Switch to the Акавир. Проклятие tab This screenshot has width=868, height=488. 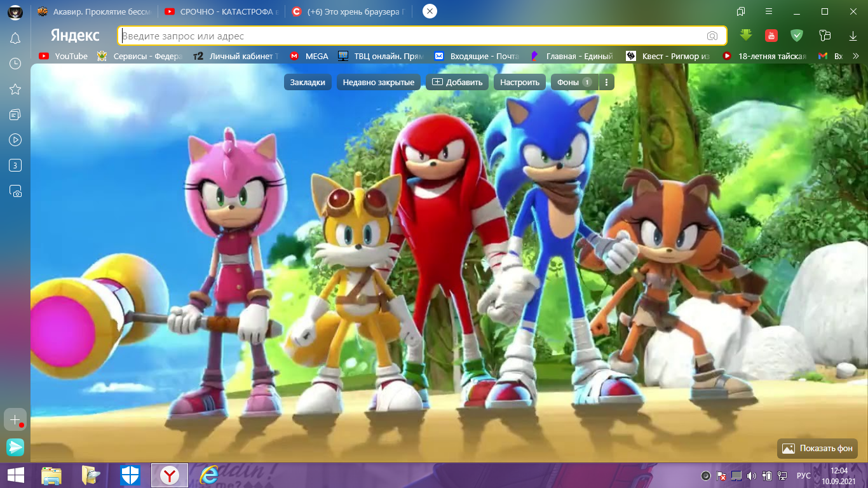pos(94,11)
